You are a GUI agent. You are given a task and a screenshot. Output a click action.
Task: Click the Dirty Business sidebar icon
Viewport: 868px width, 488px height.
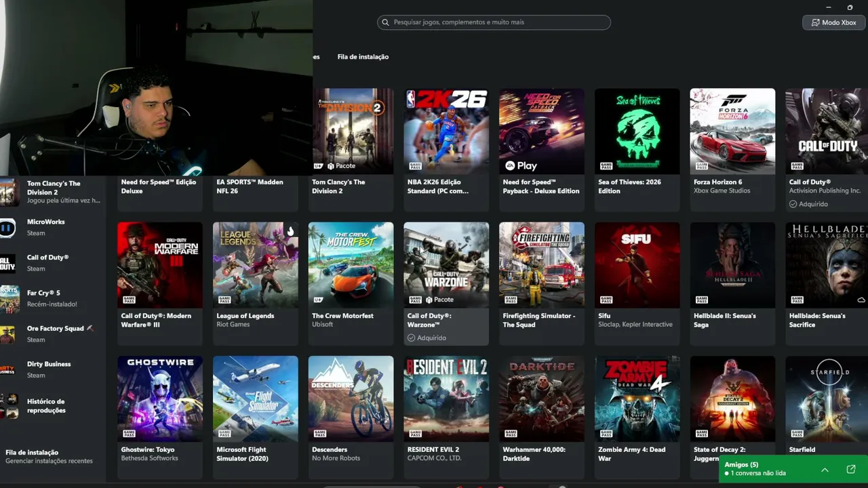(7, 369)
